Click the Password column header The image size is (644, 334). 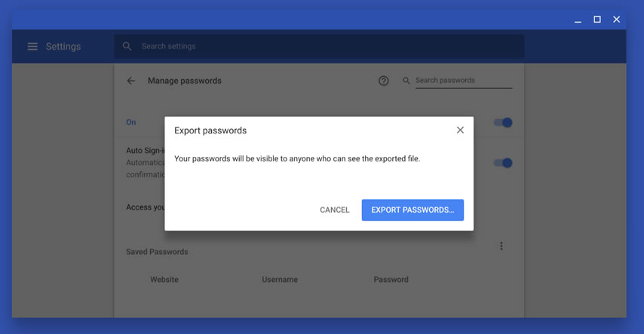(391, 280)
